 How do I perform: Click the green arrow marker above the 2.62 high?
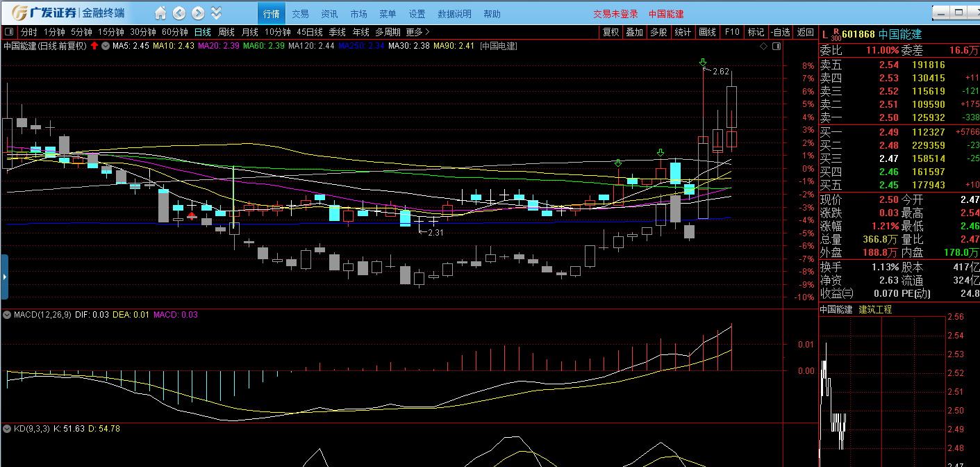[703, 63]
